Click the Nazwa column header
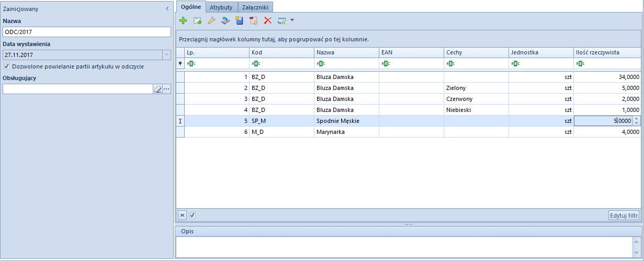 [346, 52]
